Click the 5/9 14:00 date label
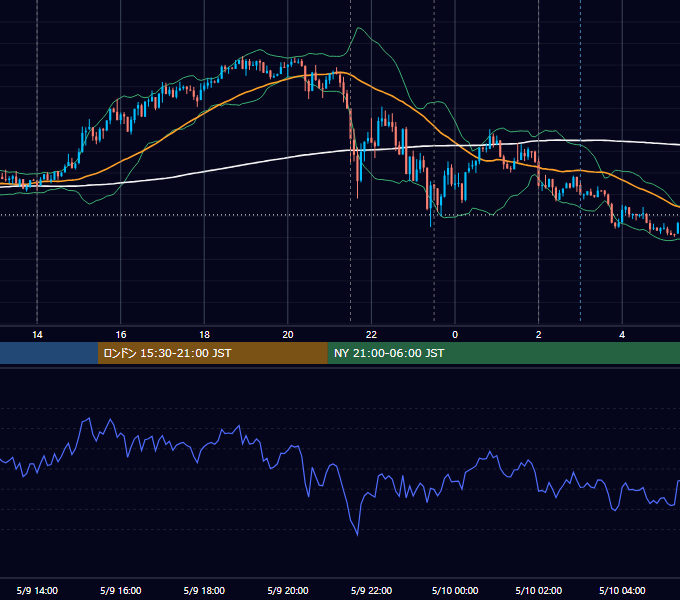The image size is (680, 600). coord(37,590)
